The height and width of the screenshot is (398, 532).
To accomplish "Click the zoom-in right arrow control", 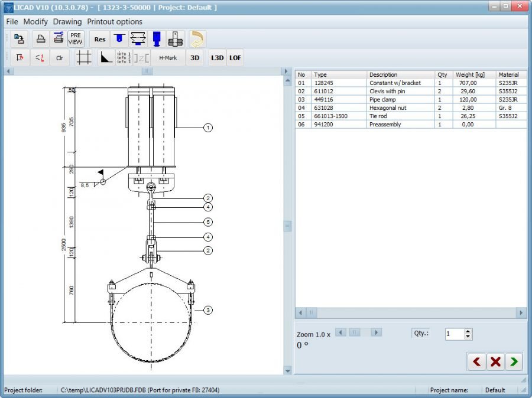I will point(377,332).
